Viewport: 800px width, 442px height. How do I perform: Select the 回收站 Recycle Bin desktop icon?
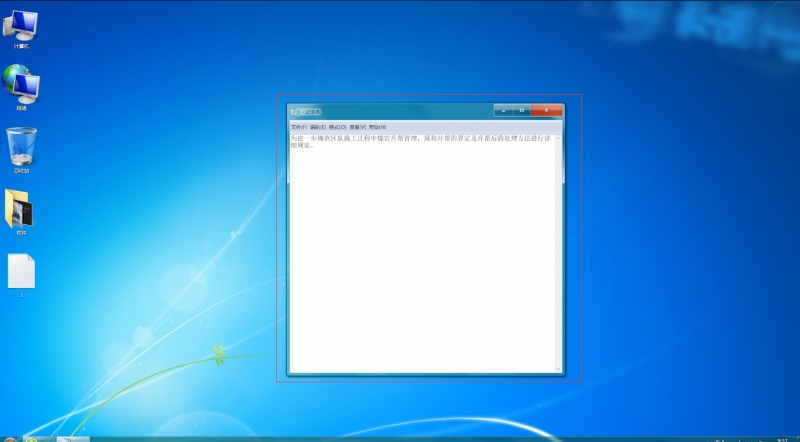(21, 150)
